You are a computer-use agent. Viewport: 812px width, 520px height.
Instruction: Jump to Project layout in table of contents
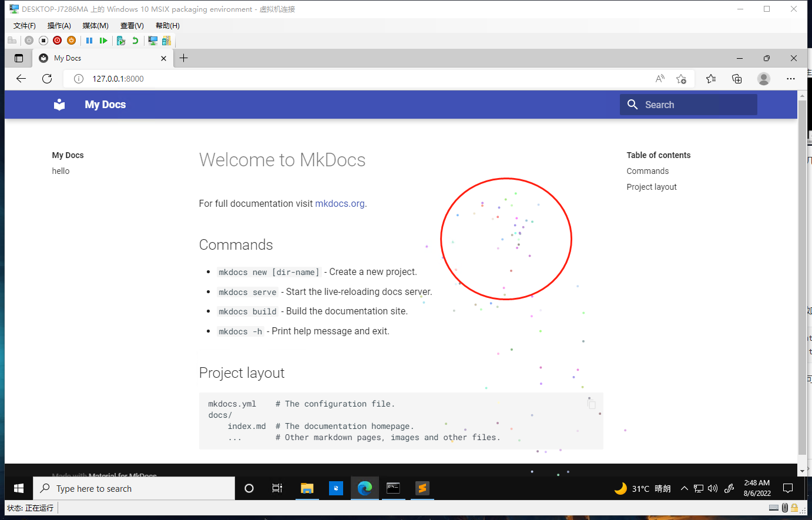[x=652, y=187]
